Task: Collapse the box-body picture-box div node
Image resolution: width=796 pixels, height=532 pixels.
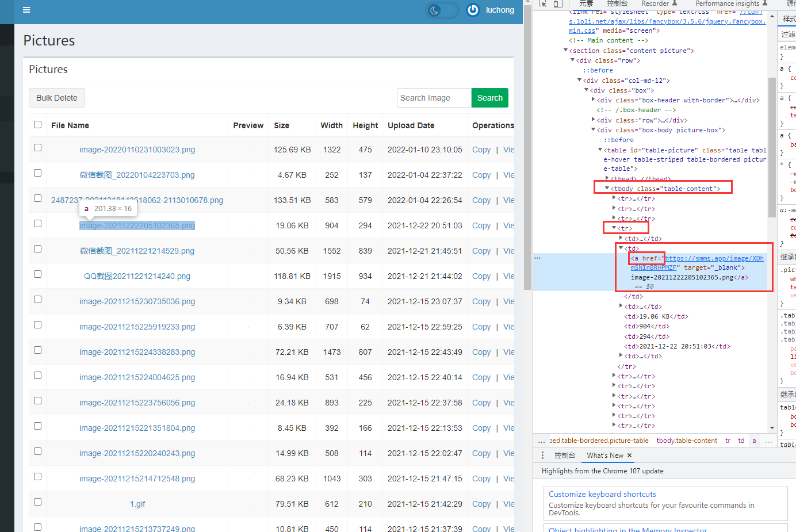Action: (x=593, y=130)
